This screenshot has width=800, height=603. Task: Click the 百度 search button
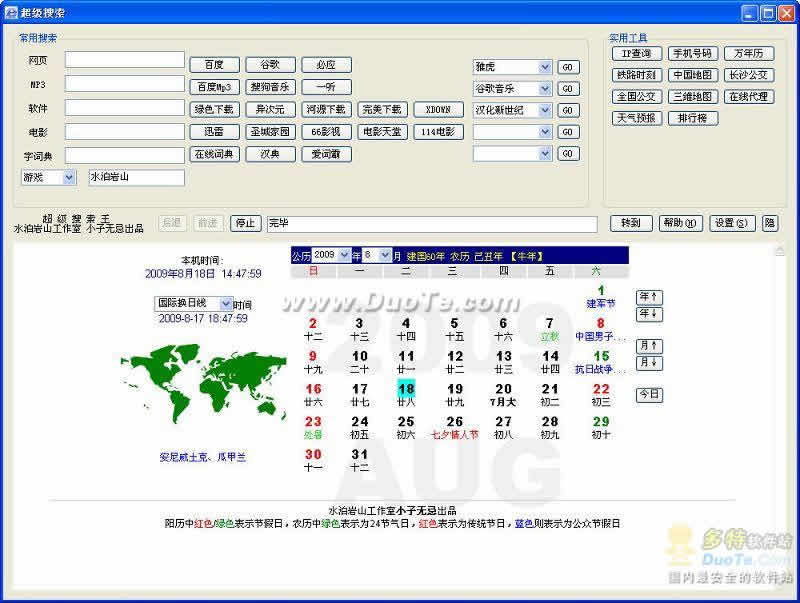pos(214,65)
